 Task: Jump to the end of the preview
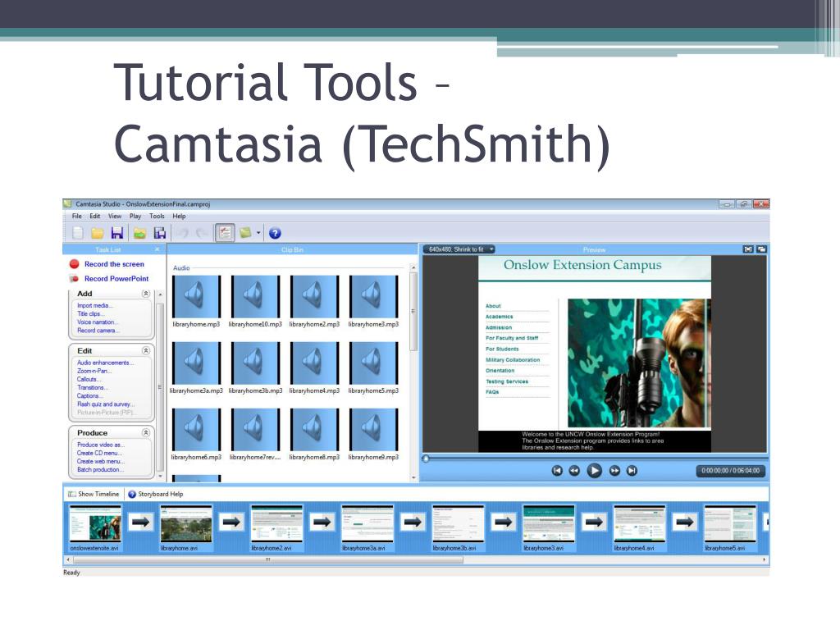point(632,471)
